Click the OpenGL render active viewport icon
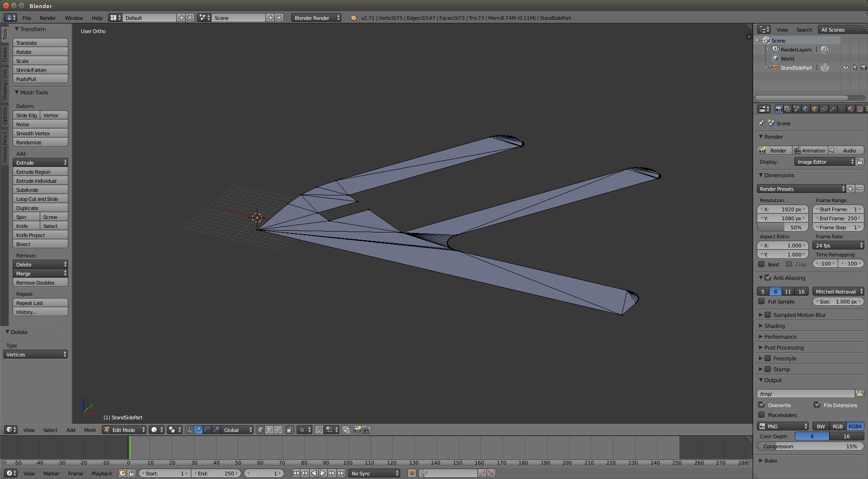This screenshot has height=479, width=868. 357,430
